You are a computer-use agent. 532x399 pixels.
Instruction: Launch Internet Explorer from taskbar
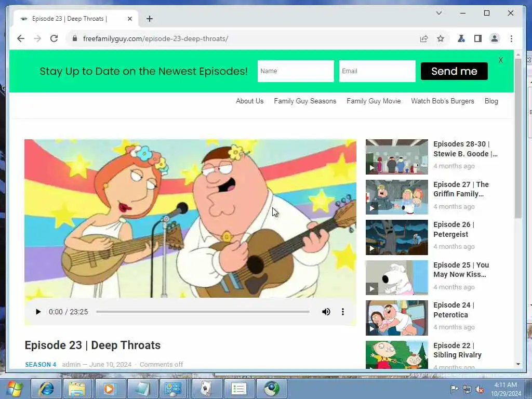coord(46,389)
